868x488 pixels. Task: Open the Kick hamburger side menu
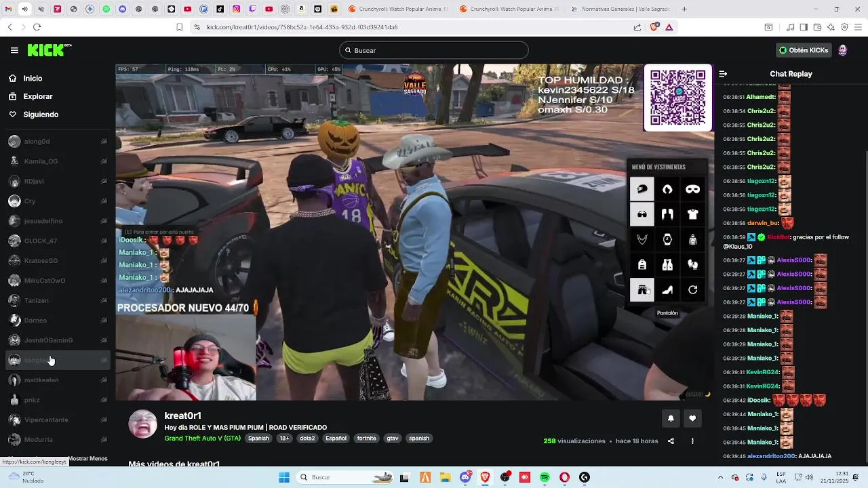[x=14, y=50]
